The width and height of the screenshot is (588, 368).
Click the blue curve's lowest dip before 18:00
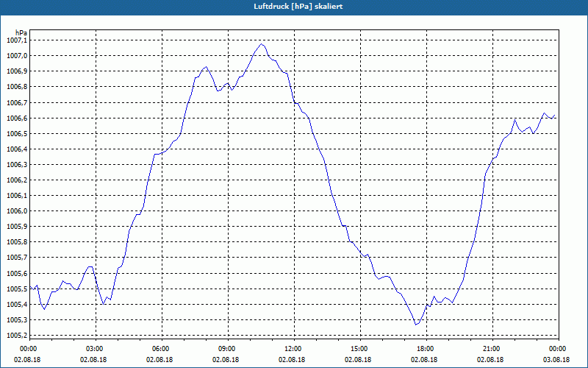coord(415,324)
